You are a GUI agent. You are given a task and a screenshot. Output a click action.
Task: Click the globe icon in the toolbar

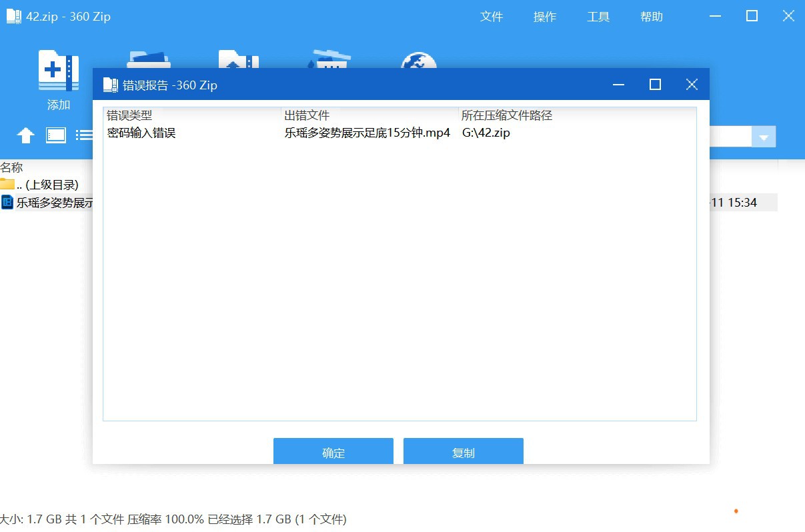[x=418, y=61]
